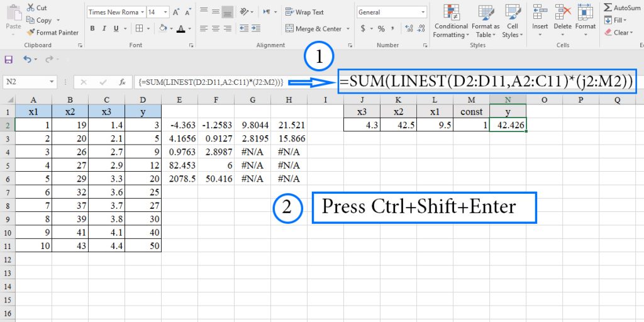Open Cell Styles gallery
The image size is (644, 322).
point(513,21)
